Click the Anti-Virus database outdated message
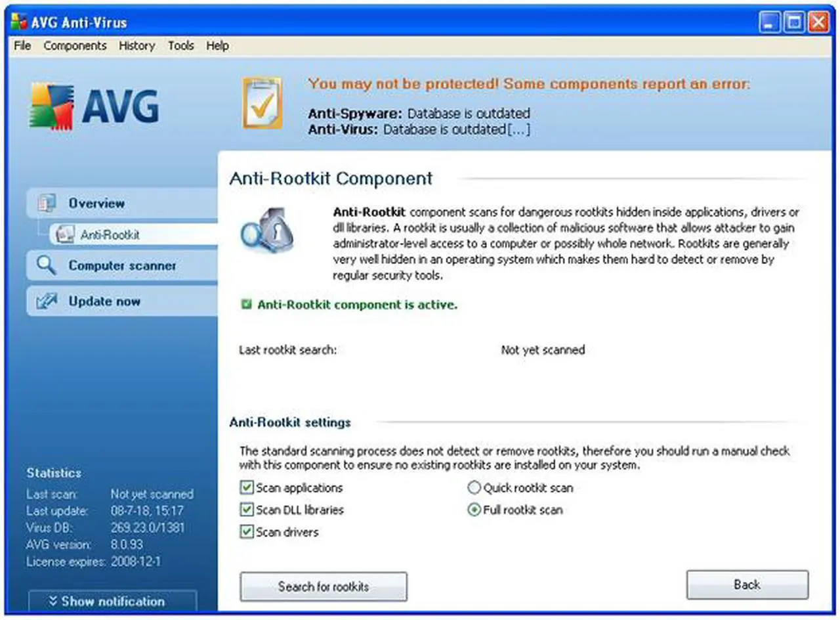The image size is (840, 620). (419, 129)
